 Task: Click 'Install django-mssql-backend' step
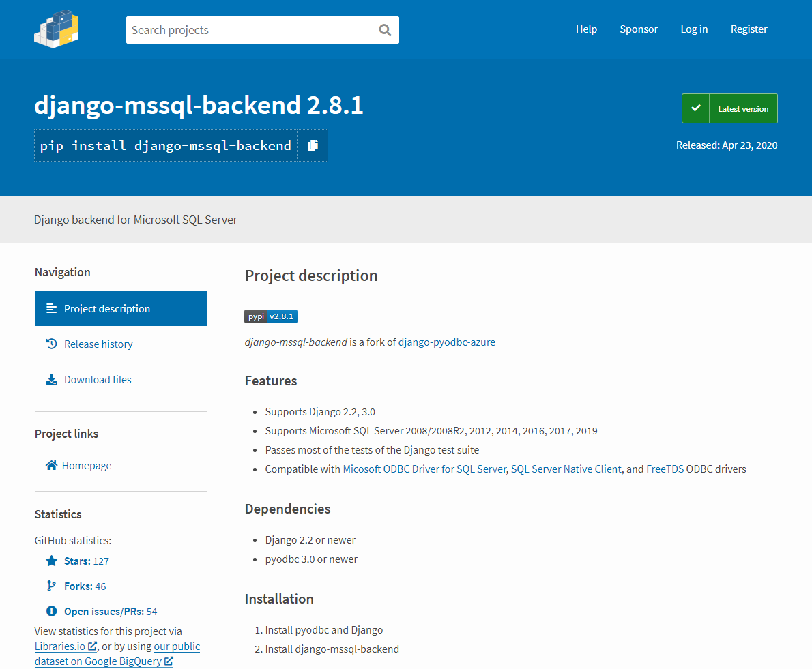(332, 649)
